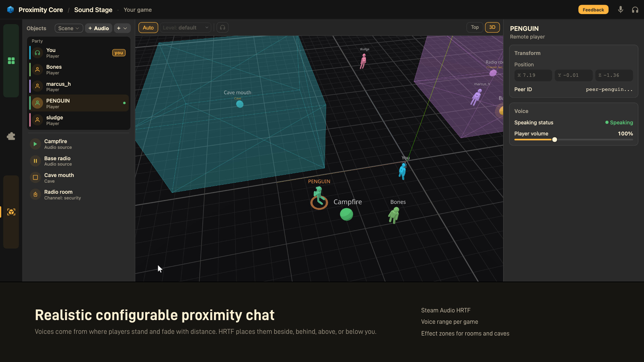Click the Radio room channel icon
This screenshot has height=362, width=644.
click(x=35, y=194)
